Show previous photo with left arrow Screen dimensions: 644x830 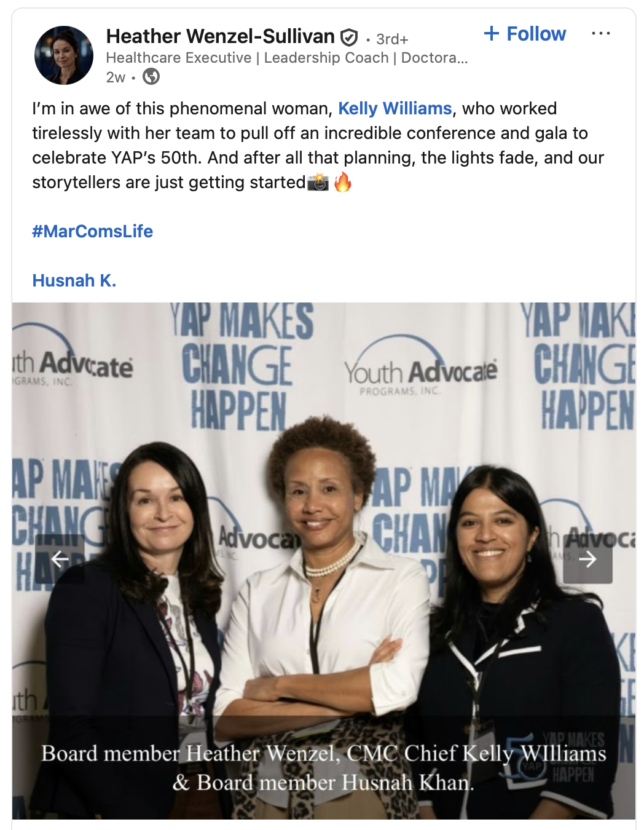(x=60, y=559)
